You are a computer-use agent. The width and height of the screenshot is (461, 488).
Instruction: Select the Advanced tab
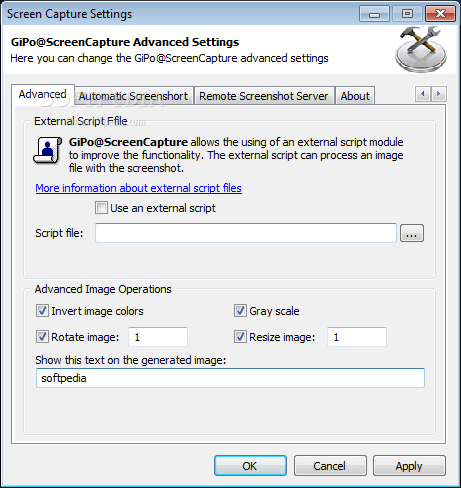pos(43,94)
